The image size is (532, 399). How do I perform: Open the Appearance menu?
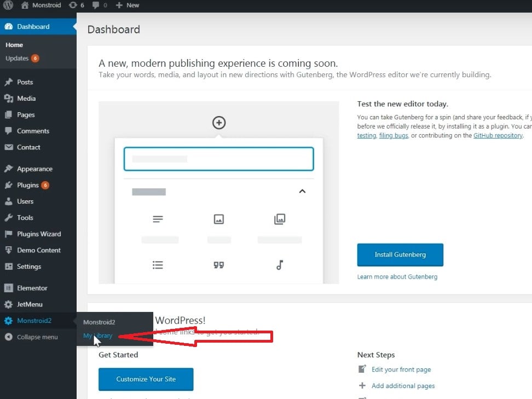click(34, 169)
